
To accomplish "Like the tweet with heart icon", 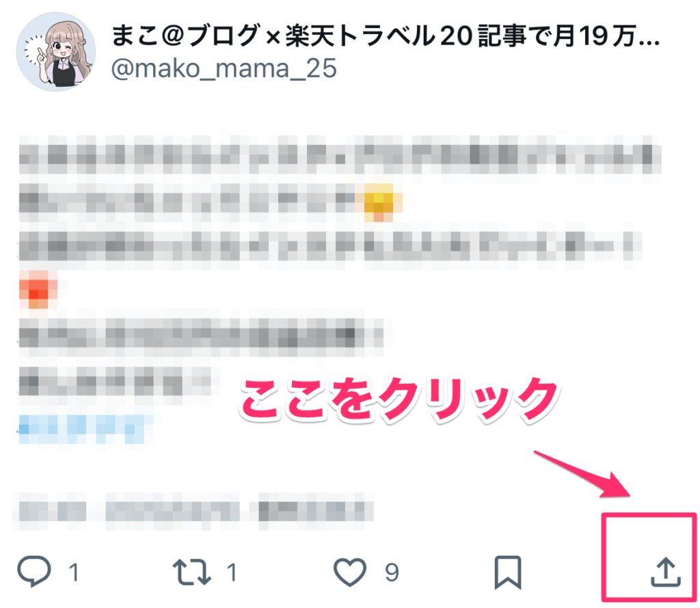I will point(350,572).
